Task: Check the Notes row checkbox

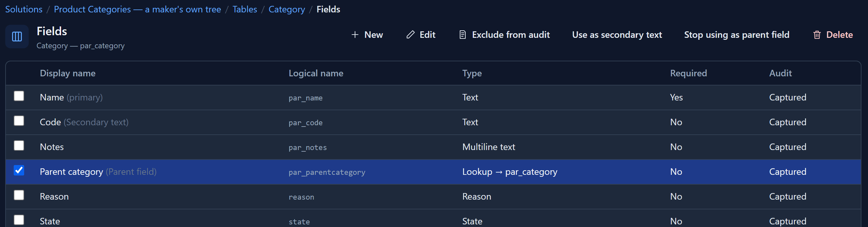Action: coord(19,145)
